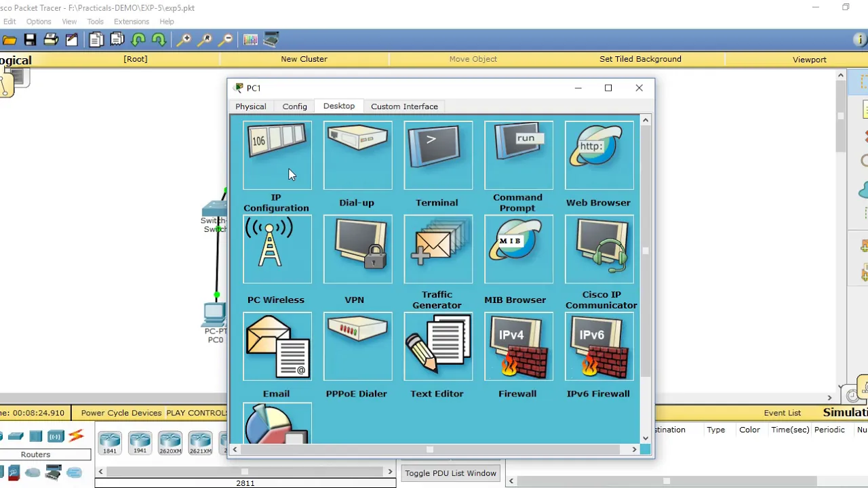The image size is (868, 488).
Task: Click device list scroll left arrow
Action: click(100, 472)
